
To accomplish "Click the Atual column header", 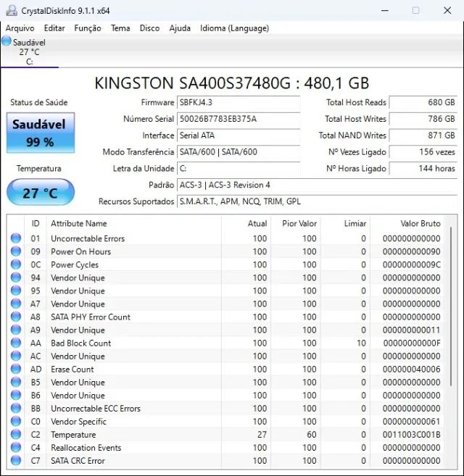I will click(246, 224).
